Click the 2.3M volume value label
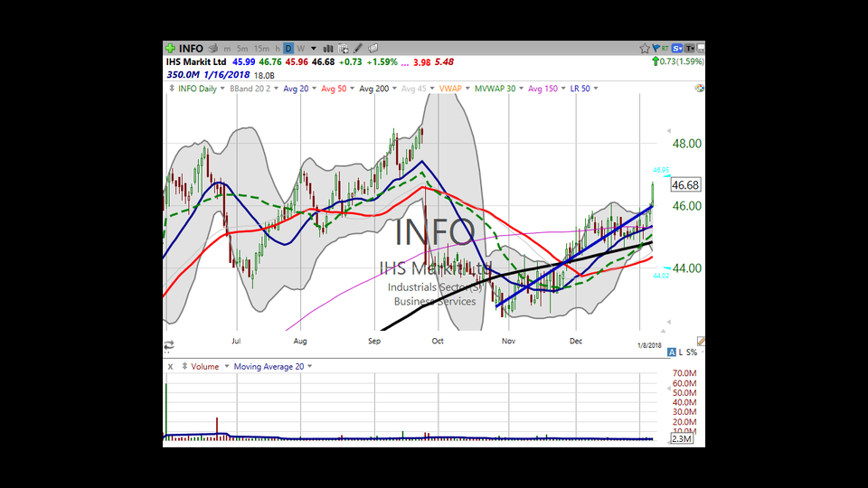868x488 pixels. (x=682, y=439)
